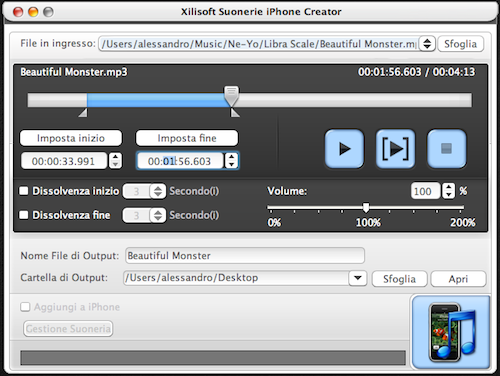Screen dimensions: 500x376
Task: Click the start trim marker triangle
Action: click(x=83, y=113)
